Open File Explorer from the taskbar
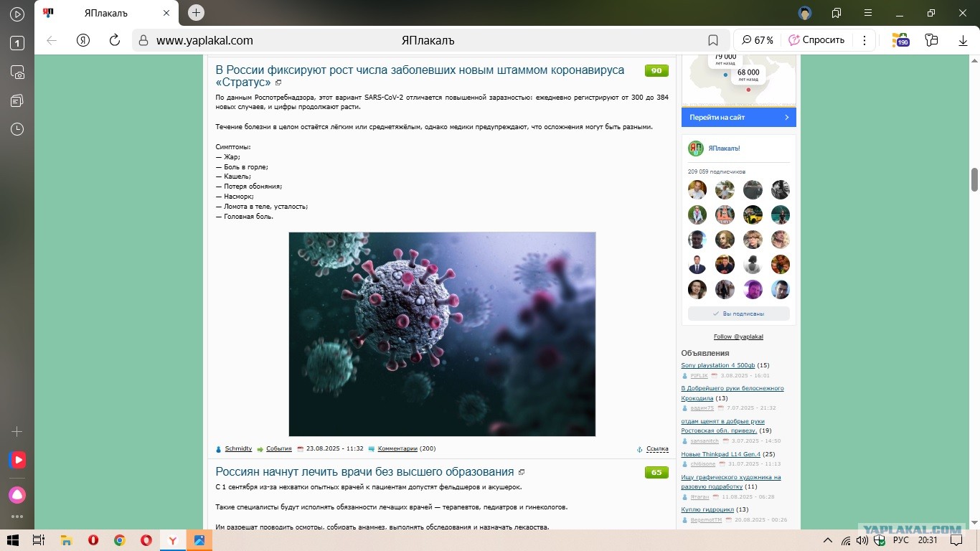 (66, 540)
